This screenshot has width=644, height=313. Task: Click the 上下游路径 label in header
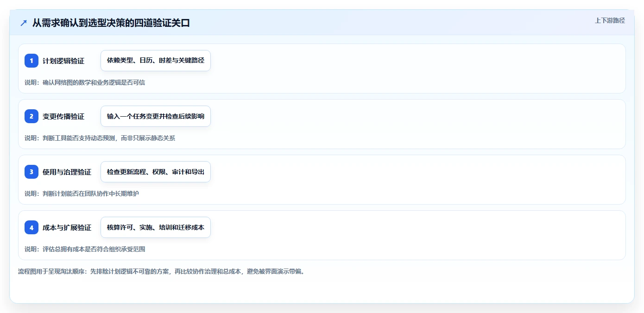pos(610,20)
